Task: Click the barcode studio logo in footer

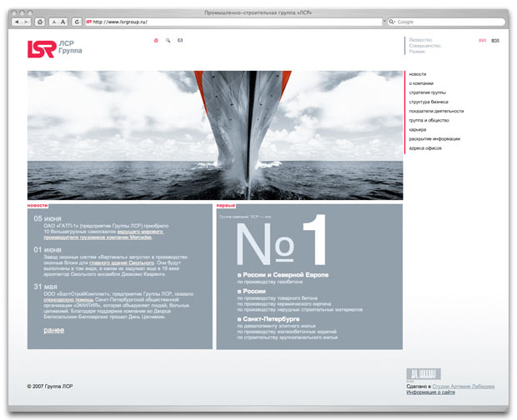Action: [424, 373]
